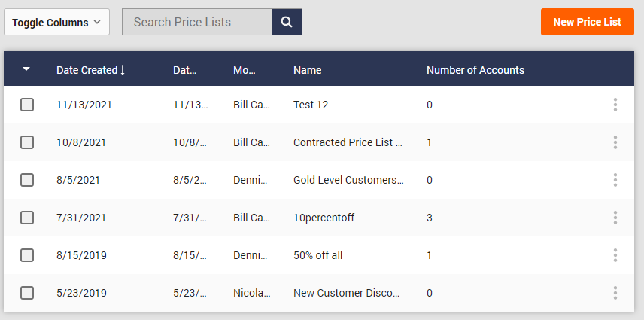Open the three-dot menu for New Customer Discount
Viewport: 644px width, 320px height.
(x=615, y=293)
